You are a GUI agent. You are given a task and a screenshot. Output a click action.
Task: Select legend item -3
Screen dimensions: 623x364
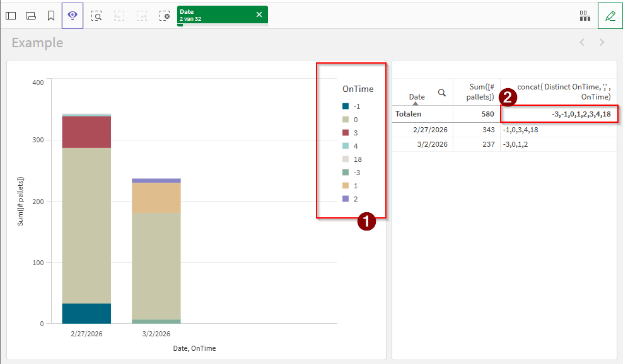(351, 173)
